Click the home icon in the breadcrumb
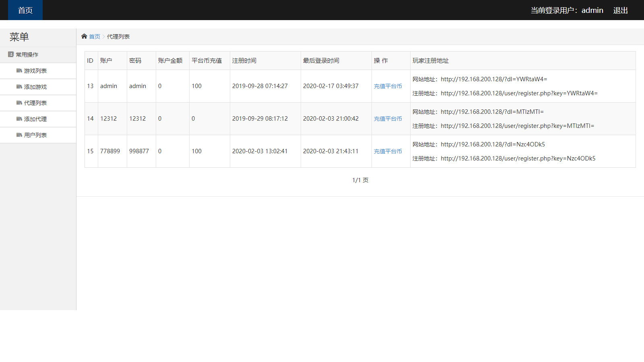The width and height of the screenshot is (644, 362). coord(84,36)
